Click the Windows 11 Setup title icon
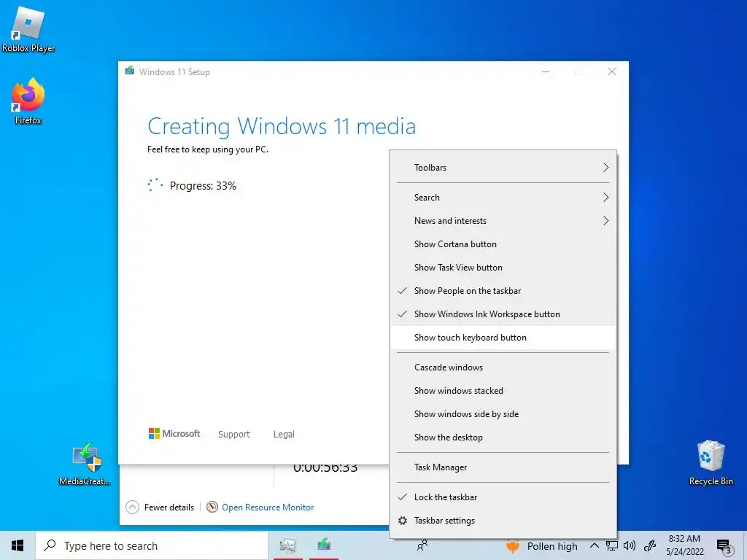 point(130,71)
